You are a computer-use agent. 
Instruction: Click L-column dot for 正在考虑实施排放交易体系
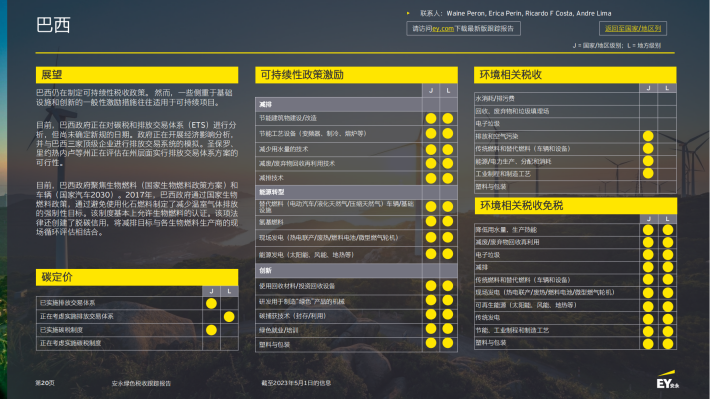[x=229, y=317]
